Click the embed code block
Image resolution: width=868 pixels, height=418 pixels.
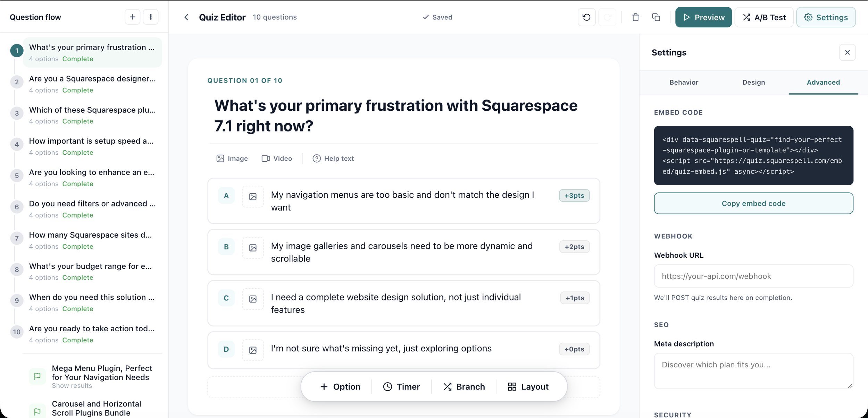753,155
